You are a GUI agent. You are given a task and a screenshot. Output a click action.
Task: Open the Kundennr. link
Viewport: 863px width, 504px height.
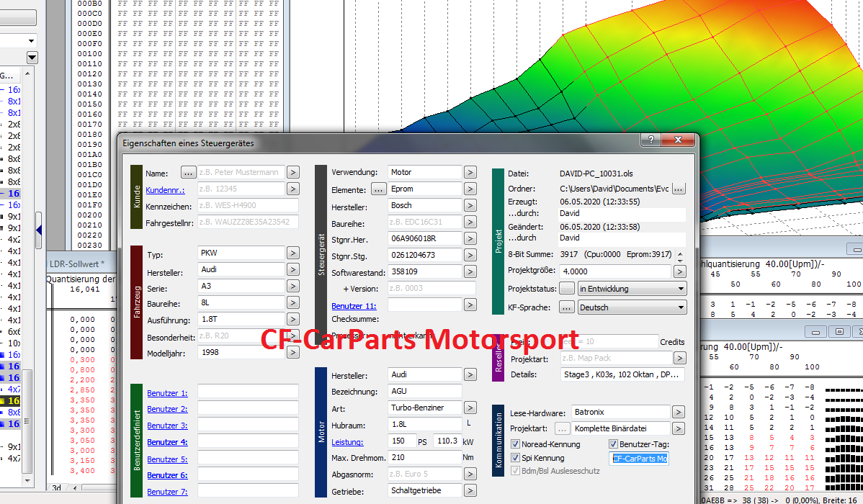click(x=165, y=190)
